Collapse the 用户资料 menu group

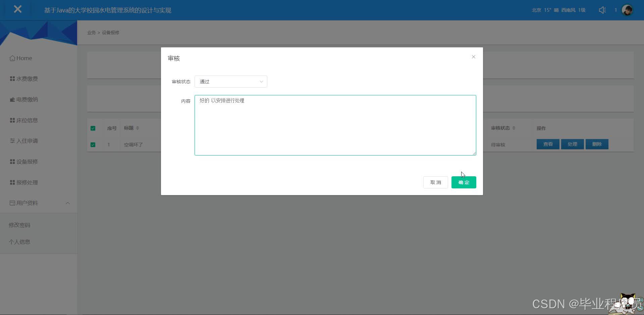tap(39, 203)
